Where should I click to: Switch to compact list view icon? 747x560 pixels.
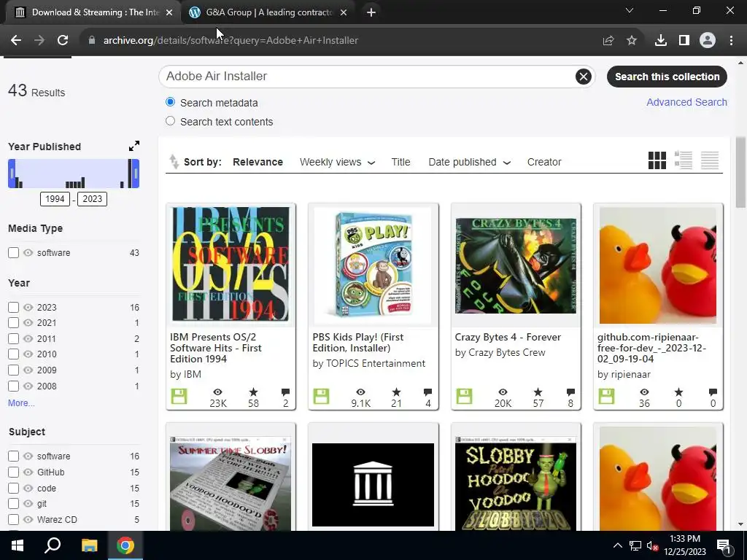tap(709, 160)
